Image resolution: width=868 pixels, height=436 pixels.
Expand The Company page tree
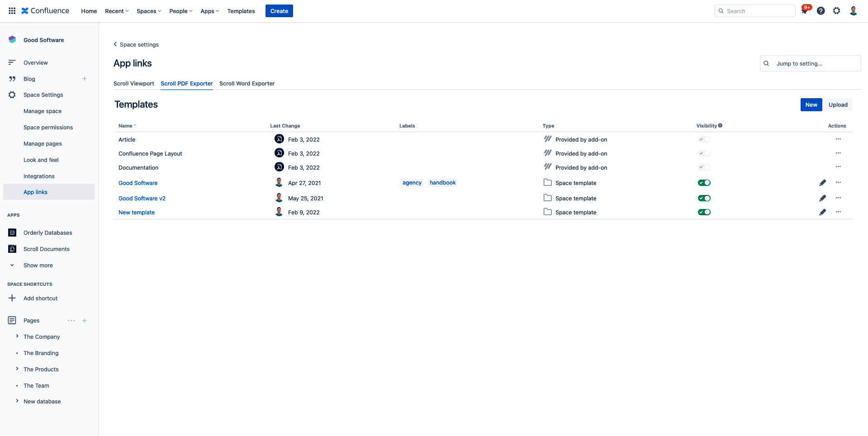17,336
